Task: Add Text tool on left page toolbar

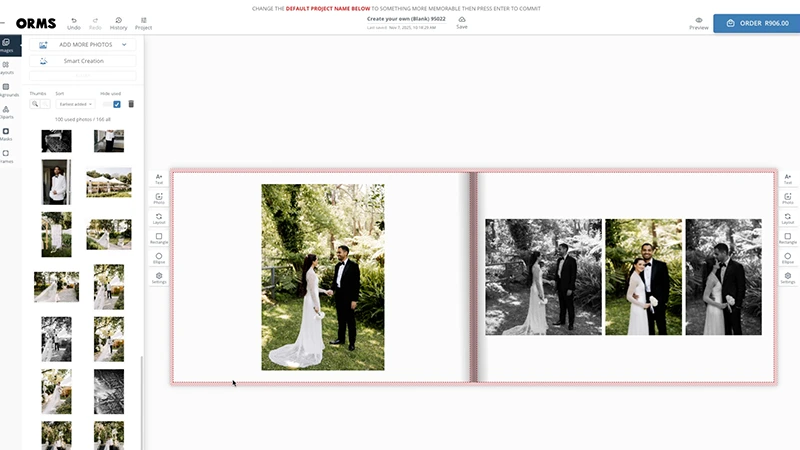Action: 159,179
